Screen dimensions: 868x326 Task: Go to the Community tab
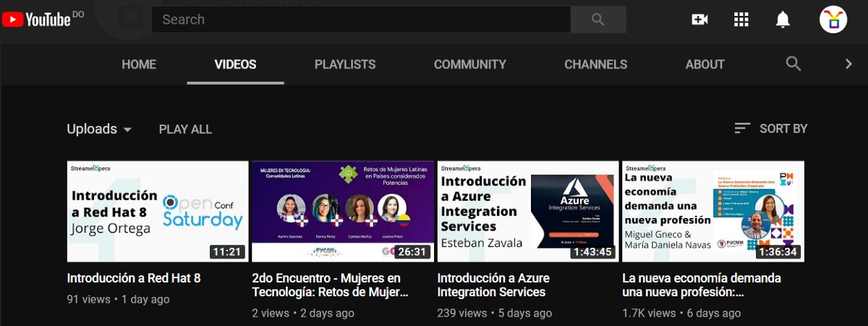(x=470, y=64)
